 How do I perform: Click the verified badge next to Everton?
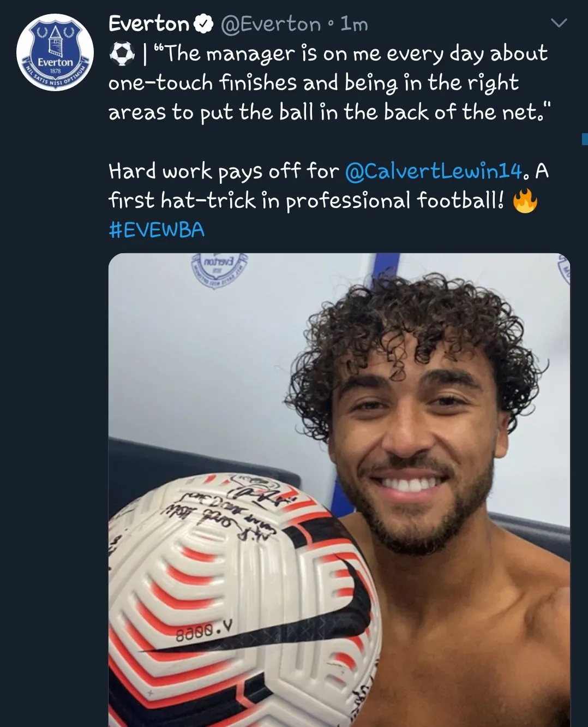tap(204, 24)
